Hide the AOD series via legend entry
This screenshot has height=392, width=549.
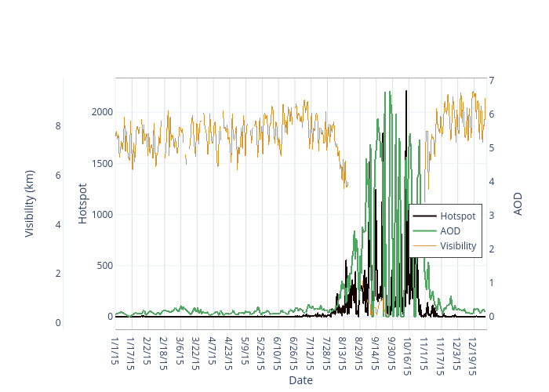click(450, 230)
